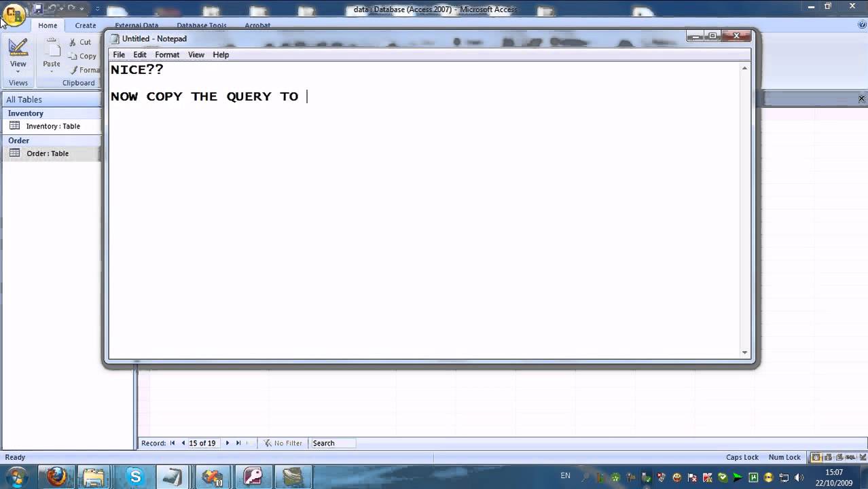Click Caps Lock status bar indicator
Screen dimensions: 868x489
point(742,457)
